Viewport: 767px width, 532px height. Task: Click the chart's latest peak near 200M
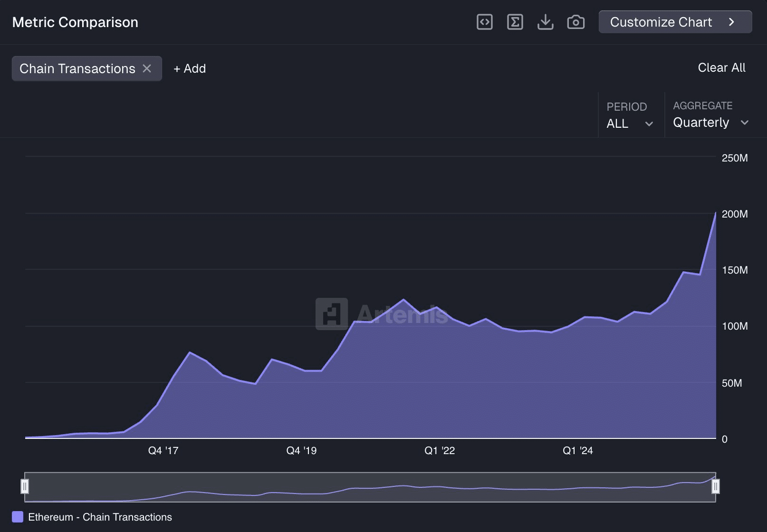pos(715,213)
